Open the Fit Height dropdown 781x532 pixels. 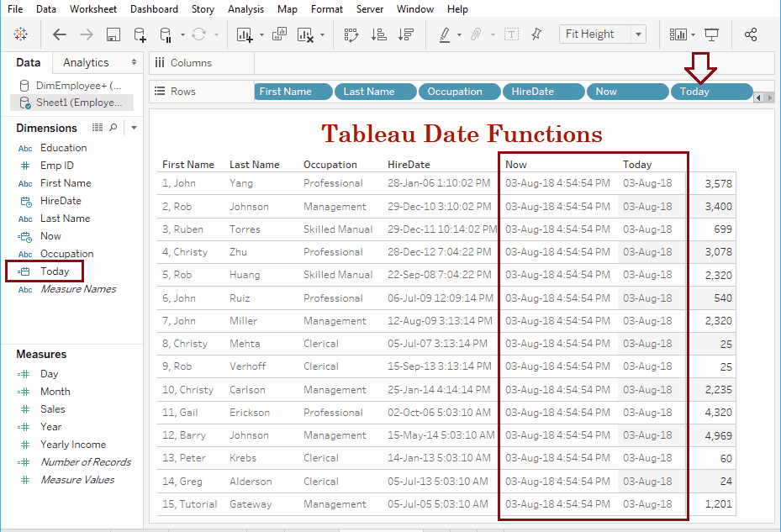tap(639, 34)
